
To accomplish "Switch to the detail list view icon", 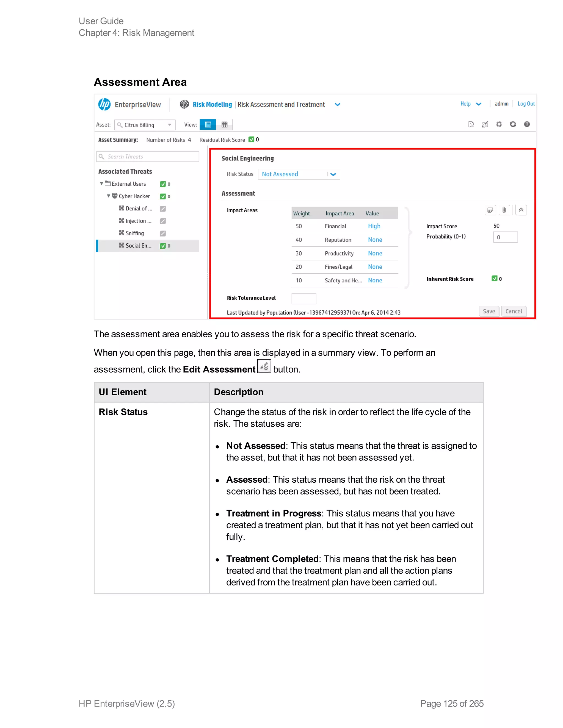I will click(x=208, y=125).
